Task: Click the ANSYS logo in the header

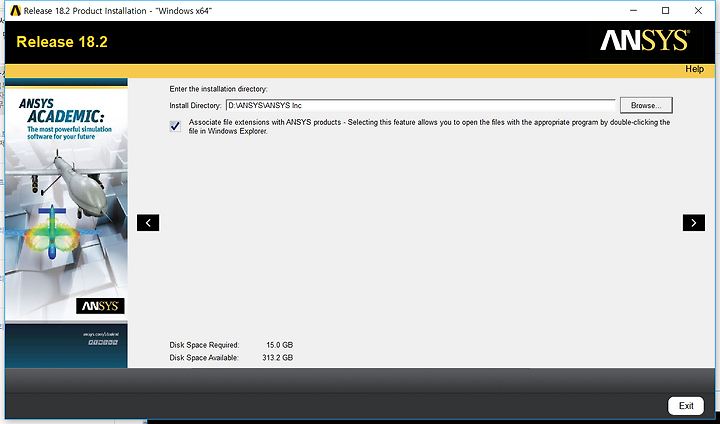Action: coord(644,41)
